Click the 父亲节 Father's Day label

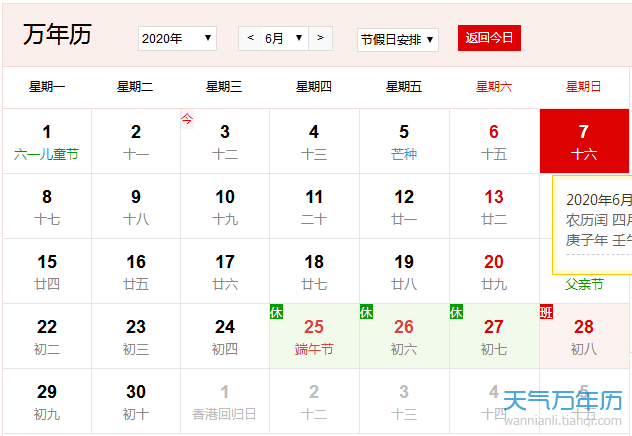[584, 284]
